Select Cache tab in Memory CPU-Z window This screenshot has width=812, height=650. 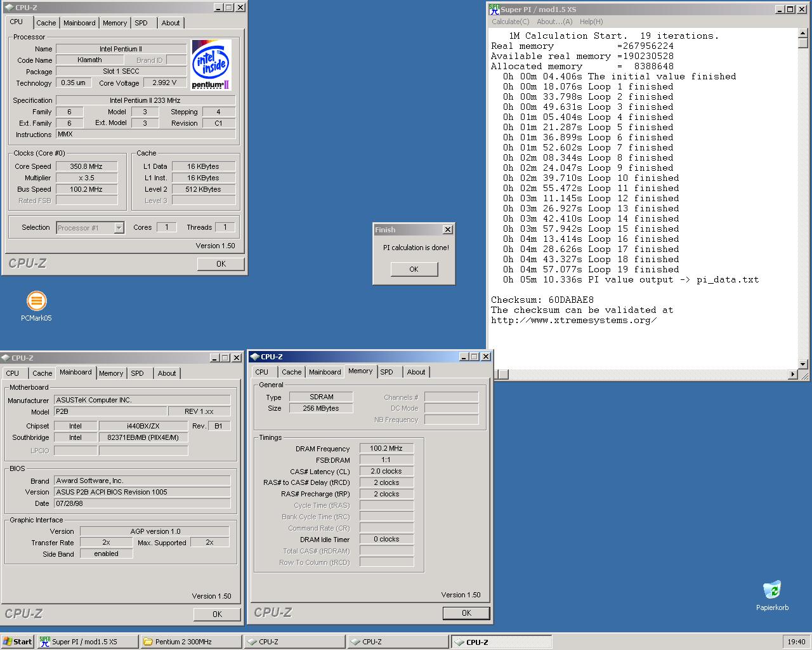[291, 372]
